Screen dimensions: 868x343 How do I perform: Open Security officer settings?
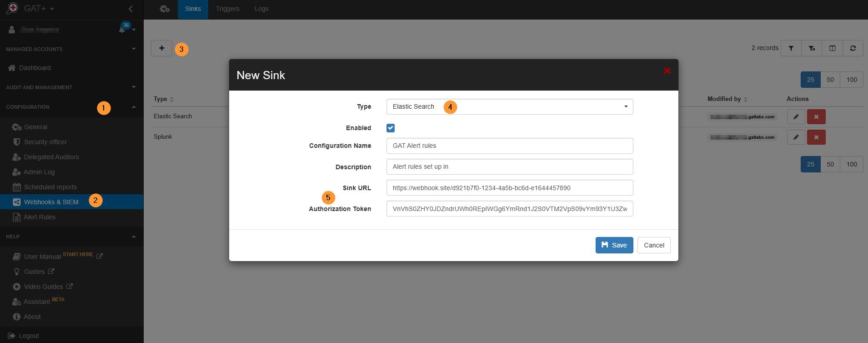tap(40, 142)
